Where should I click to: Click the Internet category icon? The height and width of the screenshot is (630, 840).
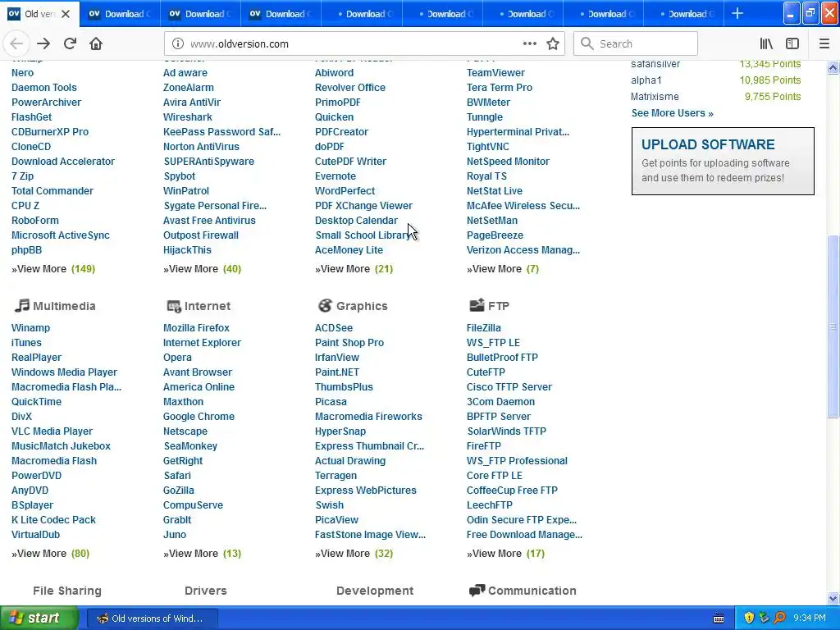pyautogui.click(x=174, y=306)
